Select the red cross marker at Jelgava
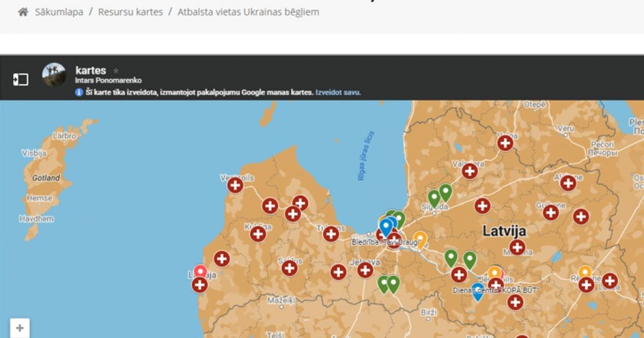Image resolution: width=644 pixels, height=338 pixels. point(365,270)
